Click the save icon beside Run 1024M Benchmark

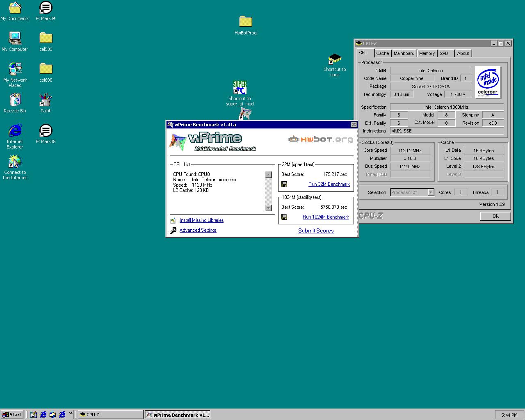[x=284, y=217]
